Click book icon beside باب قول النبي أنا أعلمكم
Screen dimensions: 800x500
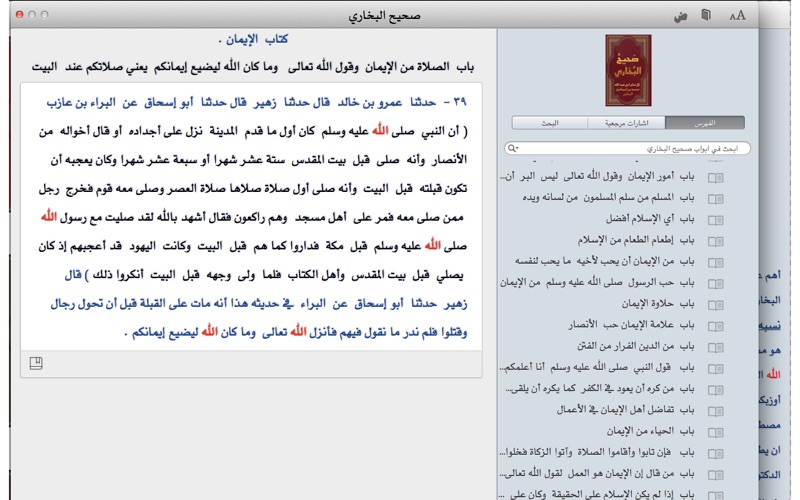(715, 368)
